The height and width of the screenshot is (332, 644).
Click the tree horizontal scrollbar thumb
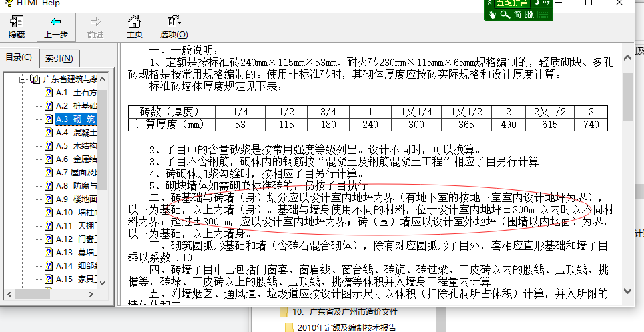(x=32, y=294)
